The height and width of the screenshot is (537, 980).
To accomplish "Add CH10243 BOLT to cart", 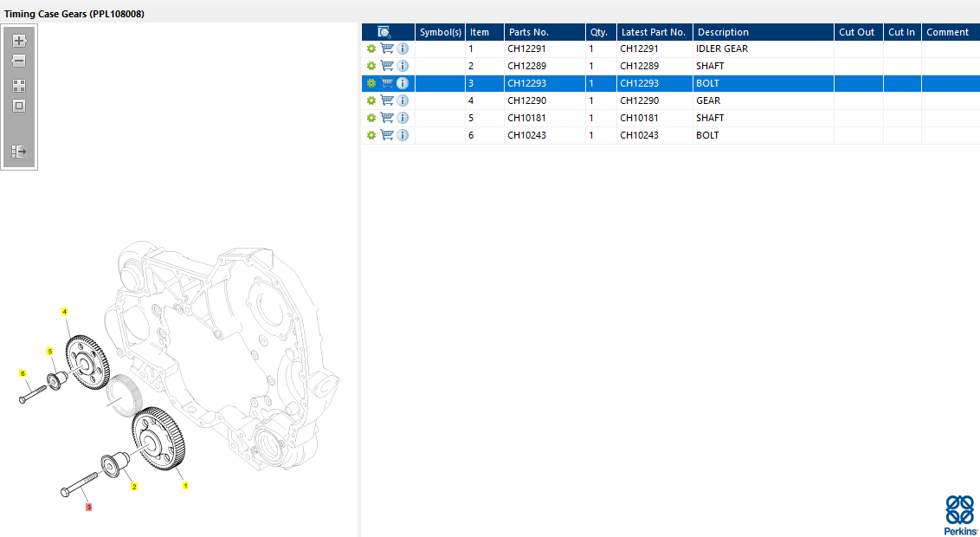I will (387, 135).
